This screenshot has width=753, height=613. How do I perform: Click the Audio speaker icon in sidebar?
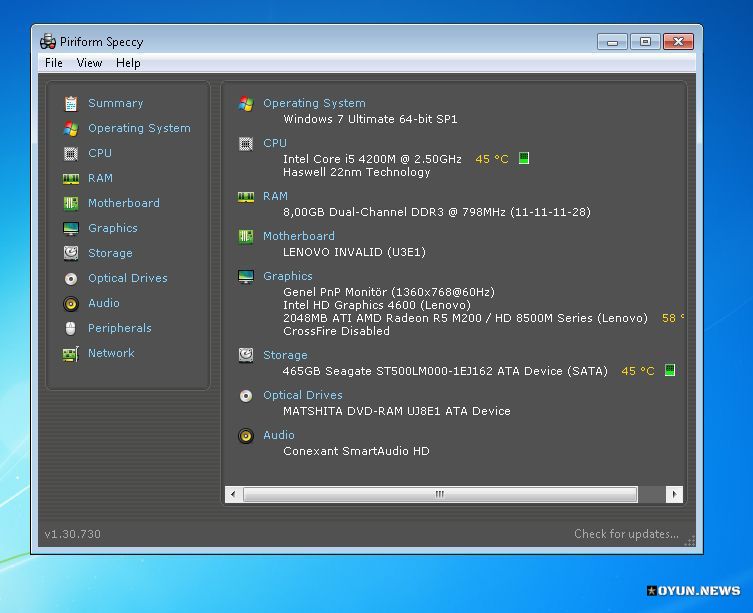[x=71, y=304]
